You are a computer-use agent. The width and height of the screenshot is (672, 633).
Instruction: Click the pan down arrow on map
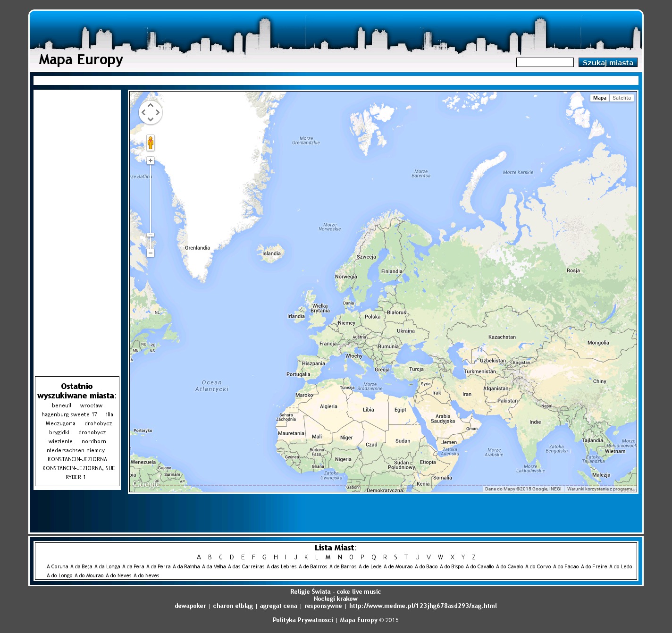151,119
